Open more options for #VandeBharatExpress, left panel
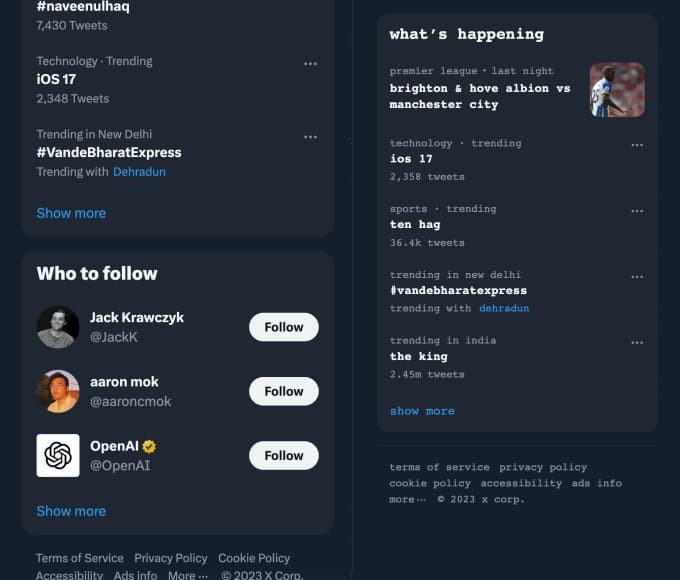This screenshot has height=580, width=680. [x=310, y=136]
